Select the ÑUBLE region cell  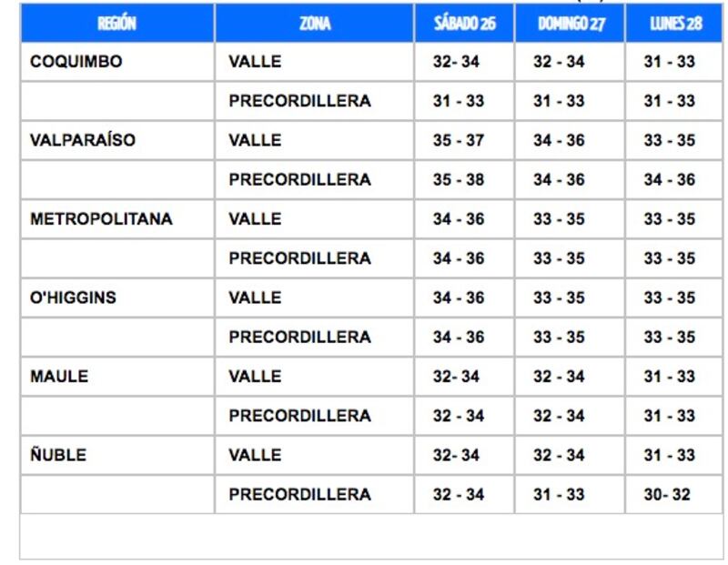117,455
